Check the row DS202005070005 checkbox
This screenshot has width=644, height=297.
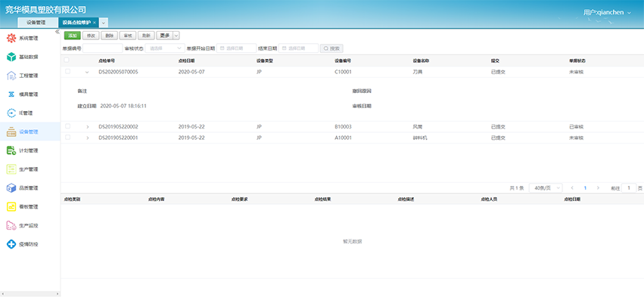tap(68, 71)
